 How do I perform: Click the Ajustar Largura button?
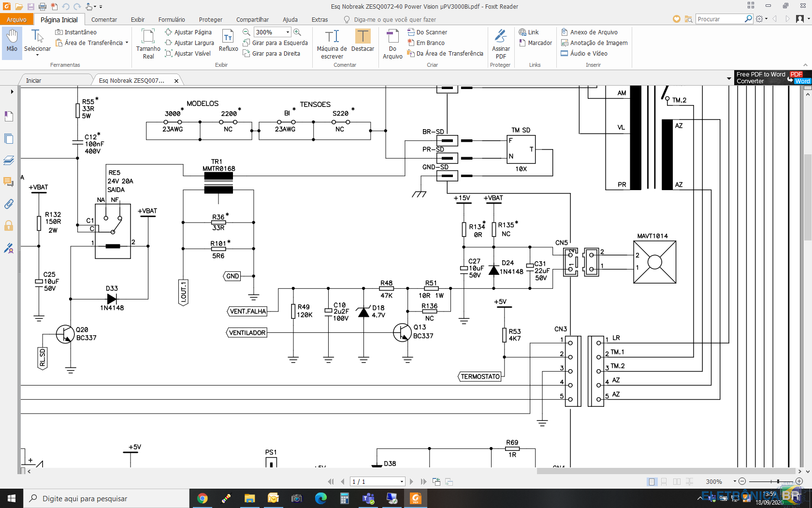tap(189, 43)
